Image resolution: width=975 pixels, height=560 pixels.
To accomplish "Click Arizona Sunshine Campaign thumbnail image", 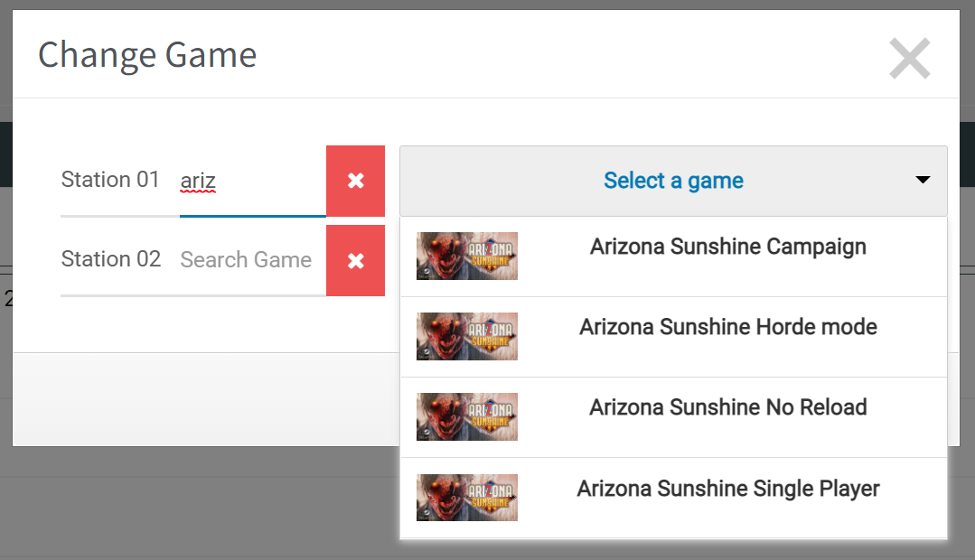I will click(x=466, y=257).
